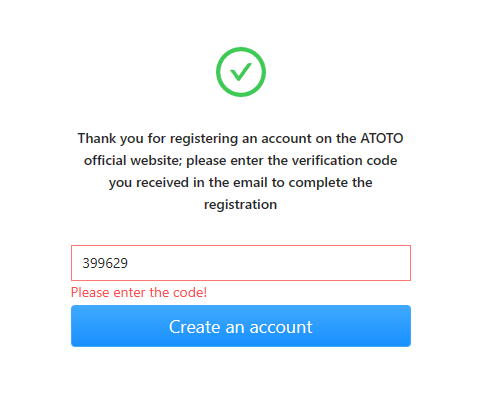Image resolution: width=490 pixels, height=400 pixels.
Task: Click the exclamation mark ending the error text
Action: point(205,293)
